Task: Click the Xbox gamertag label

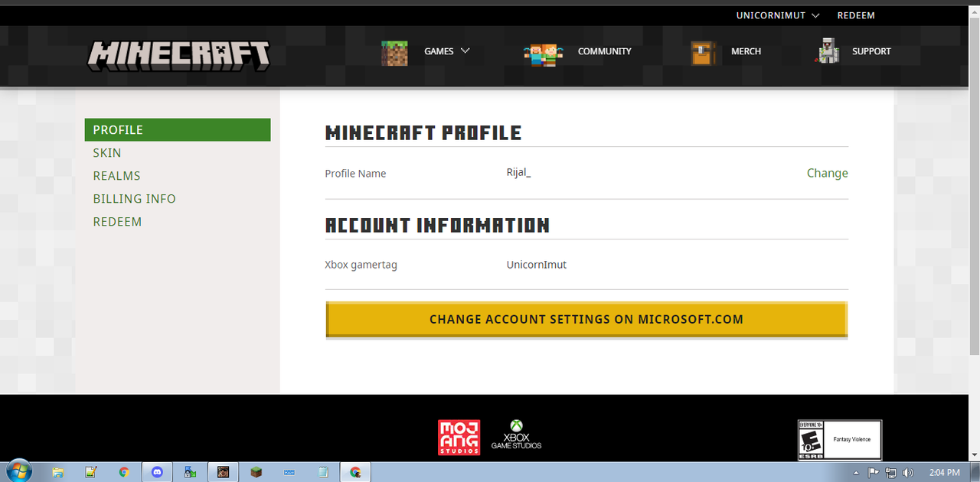Action: 361,265
